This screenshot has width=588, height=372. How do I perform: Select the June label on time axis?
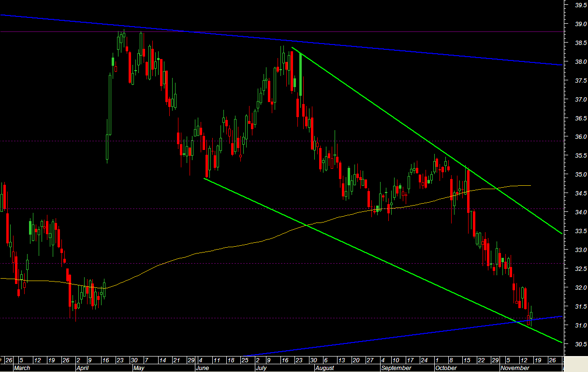click(x=202, y=368)
